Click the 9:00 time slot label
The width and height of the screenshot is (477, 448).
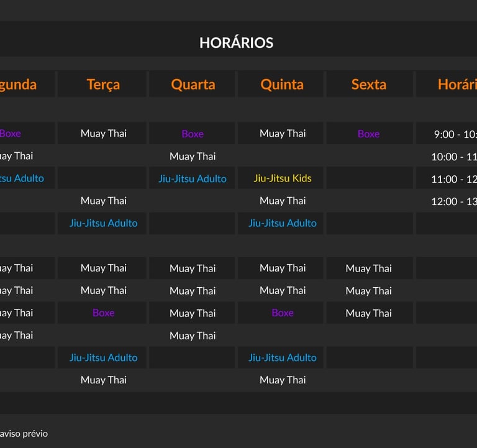455,134
